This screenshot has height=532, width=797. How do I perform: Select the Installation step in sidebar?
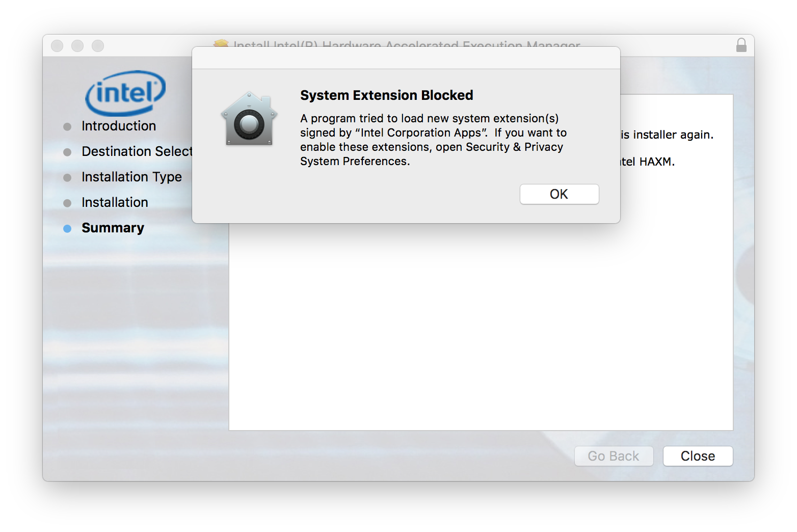[115, 202]
